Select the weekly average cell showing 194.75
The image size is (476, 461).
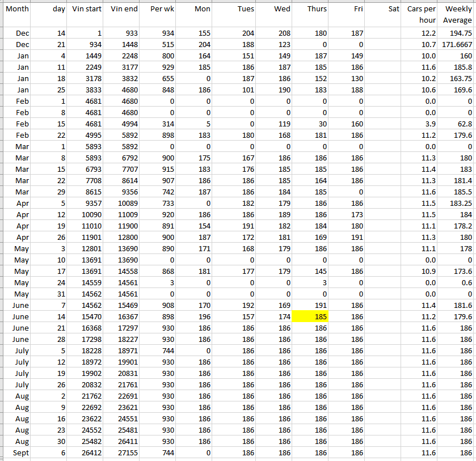[x=457, y=33]
